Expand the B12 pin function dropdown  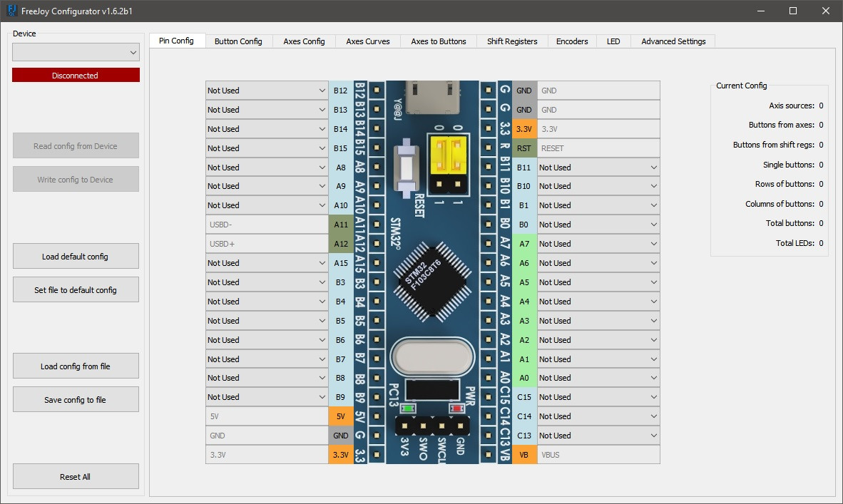pos(267,91)
